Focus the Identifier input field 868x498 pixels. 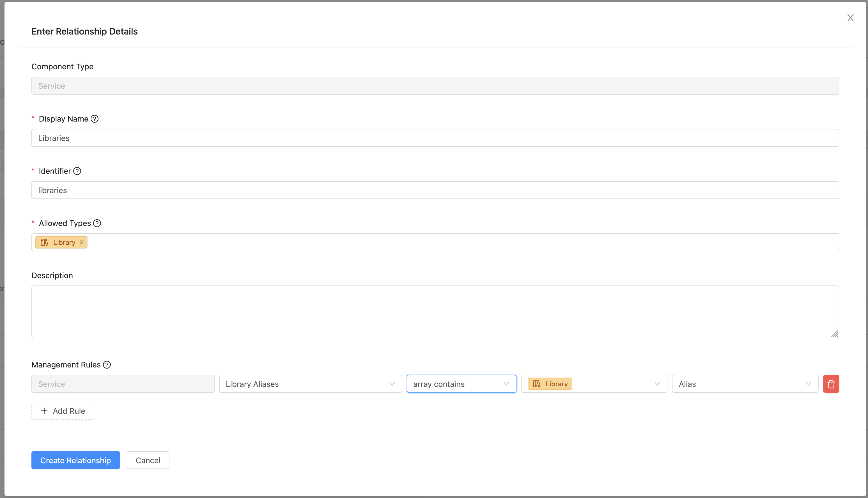(x=435, y=190)
